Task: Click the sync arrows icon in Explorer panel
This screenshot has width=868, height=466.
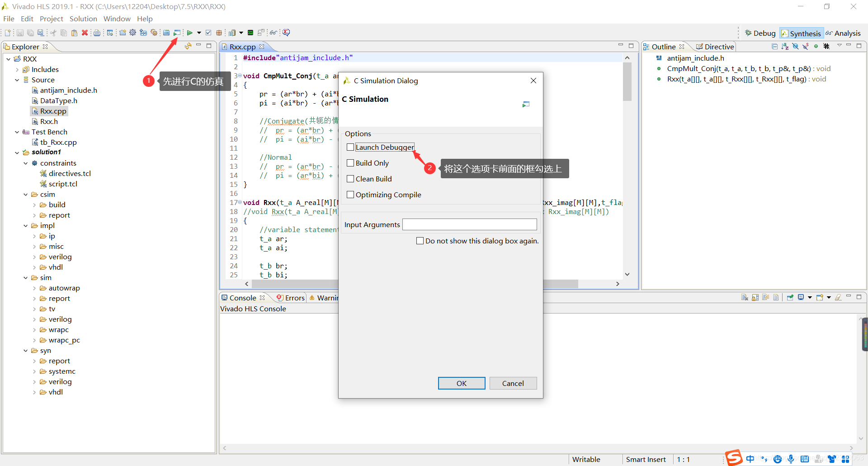Action: (x=188, y=46)
